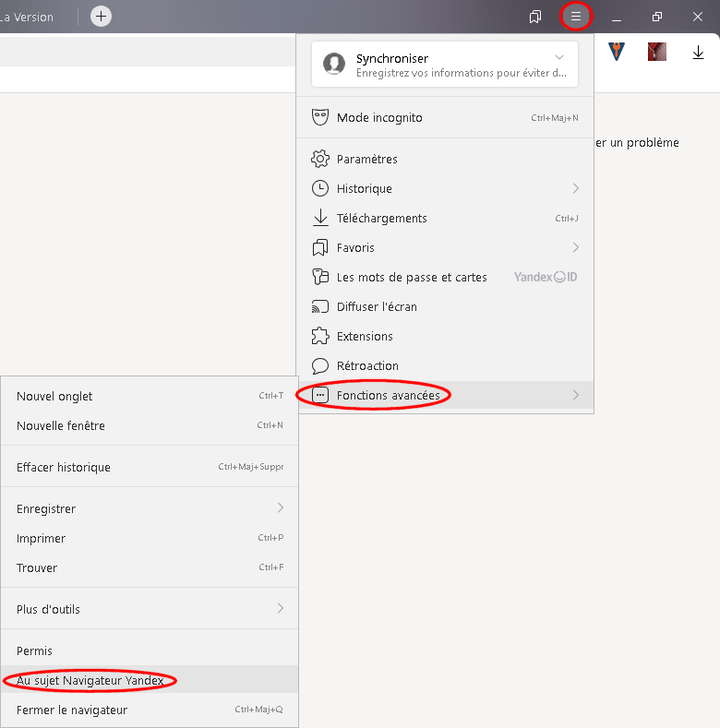Click the Fonctions avancées dots icon
The height and width of the screenshot is (728, 720).
[x=320, y=395]
